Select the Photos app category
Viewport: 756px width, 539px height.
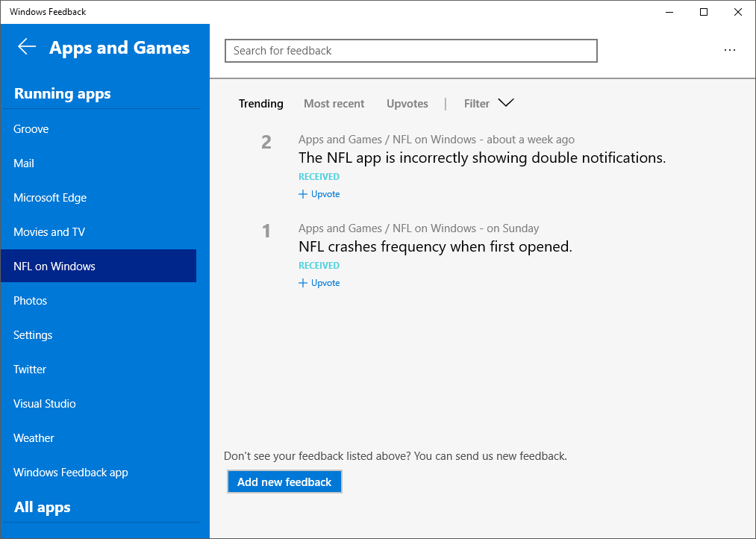pos(31,301)
